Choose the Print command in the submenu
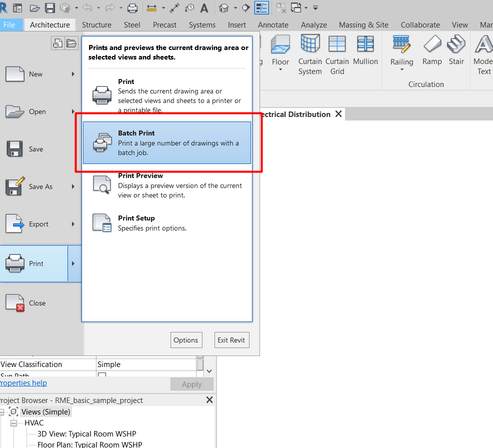This screenshot has height=448, width=493. [167, 95]
